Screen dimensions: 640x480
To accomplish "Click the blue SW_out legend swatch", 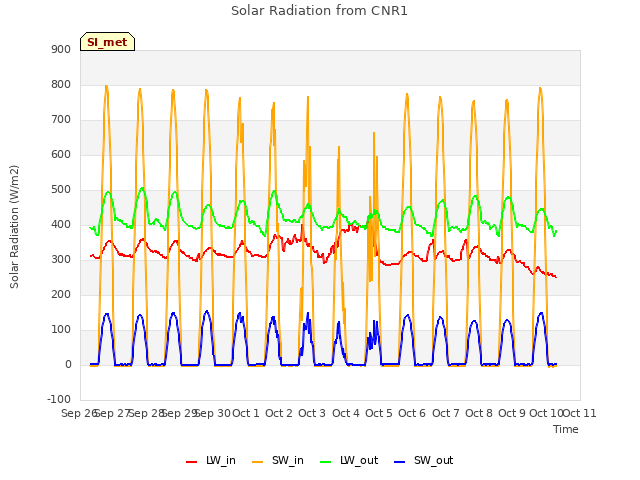I will (x=400, y=461).
